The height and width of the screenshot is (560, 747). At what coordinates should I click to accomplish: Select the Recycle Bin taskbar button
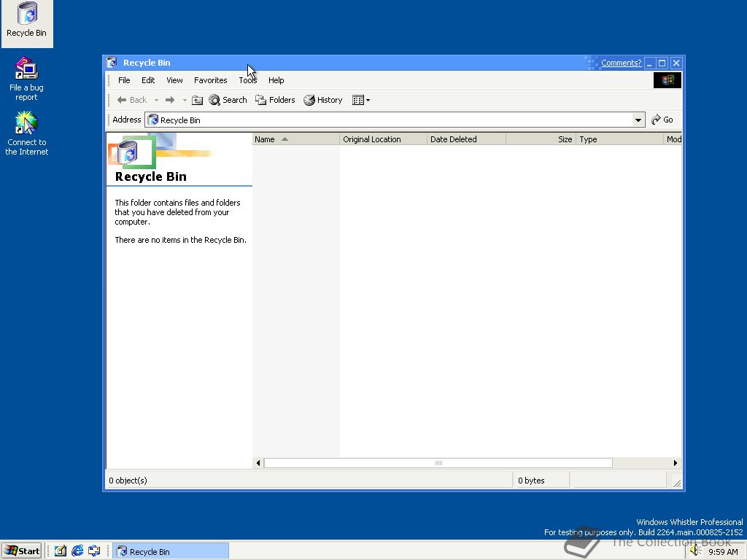[171, 551]
